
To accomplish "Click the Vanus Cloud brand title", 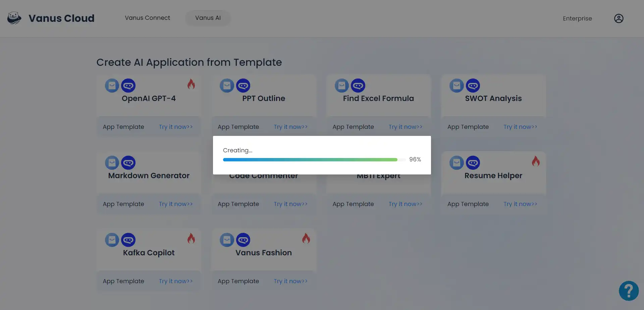I will pyautogui.click(x=61, y=18).
